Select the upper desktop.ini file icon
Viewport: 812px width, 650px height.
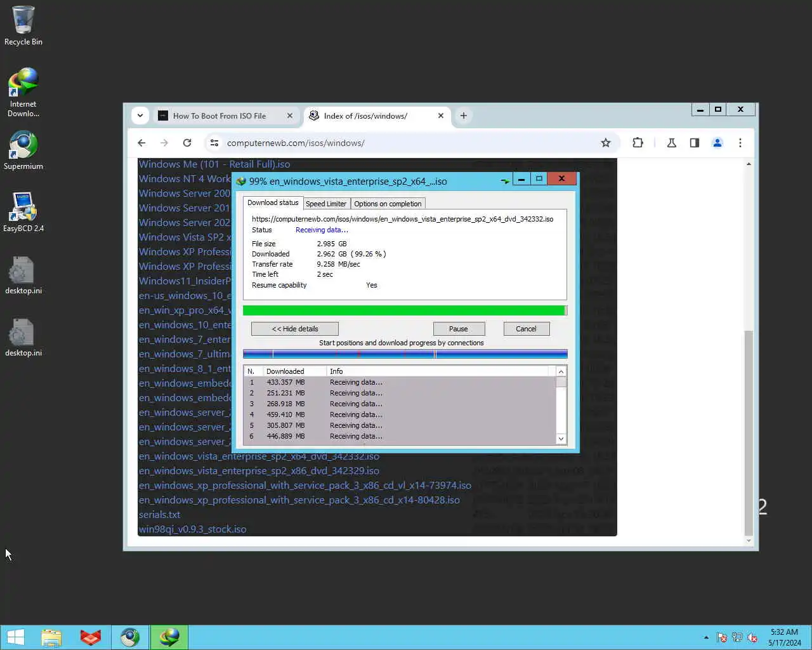[23, 275]
